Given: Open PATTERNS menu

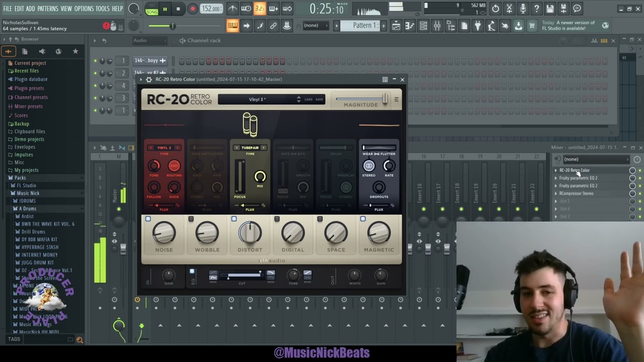Looking at the screenshot, I should pyautogui.click(x=48, y=9).
